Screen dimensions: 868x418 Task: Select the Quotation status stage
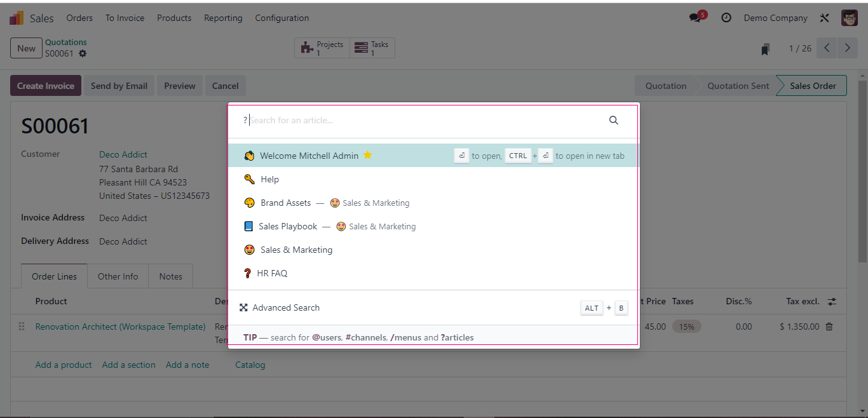pyautogui.click(x=666, y=86)
